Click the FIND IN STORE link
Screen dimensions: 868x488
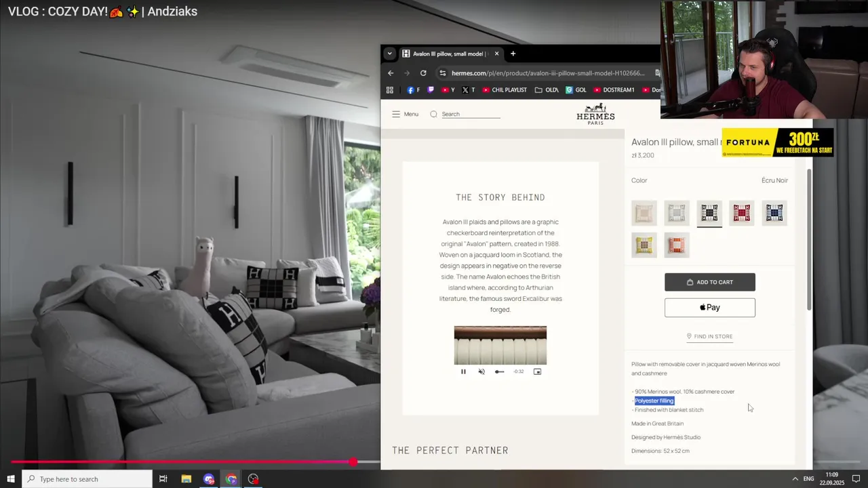coord(709,336)
